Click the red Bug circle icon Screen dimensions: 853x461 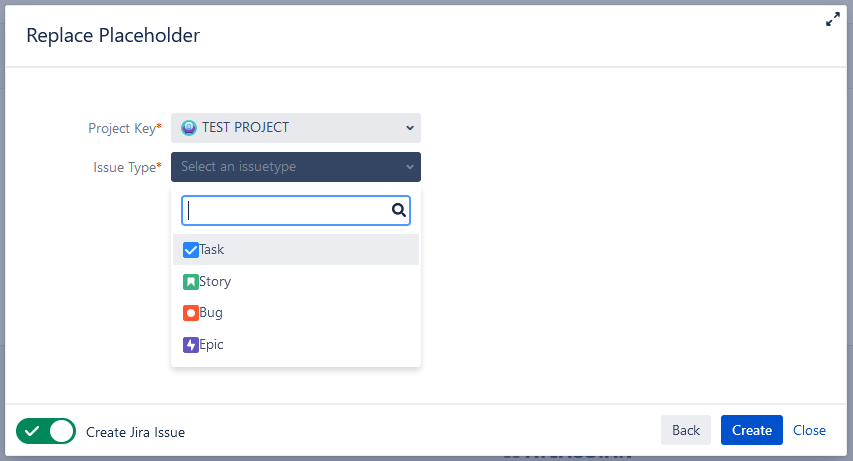191,313
